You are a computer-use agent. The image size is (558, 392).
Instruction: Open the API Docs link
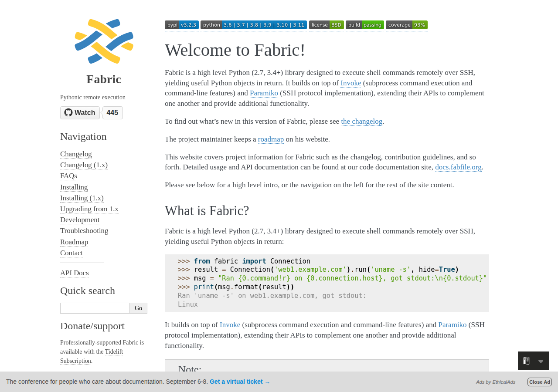[75, 273]
